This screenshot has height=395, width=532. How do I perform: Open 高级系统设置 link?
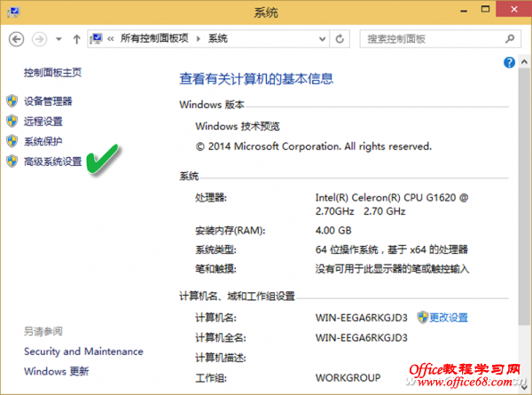tap(52, 162)
